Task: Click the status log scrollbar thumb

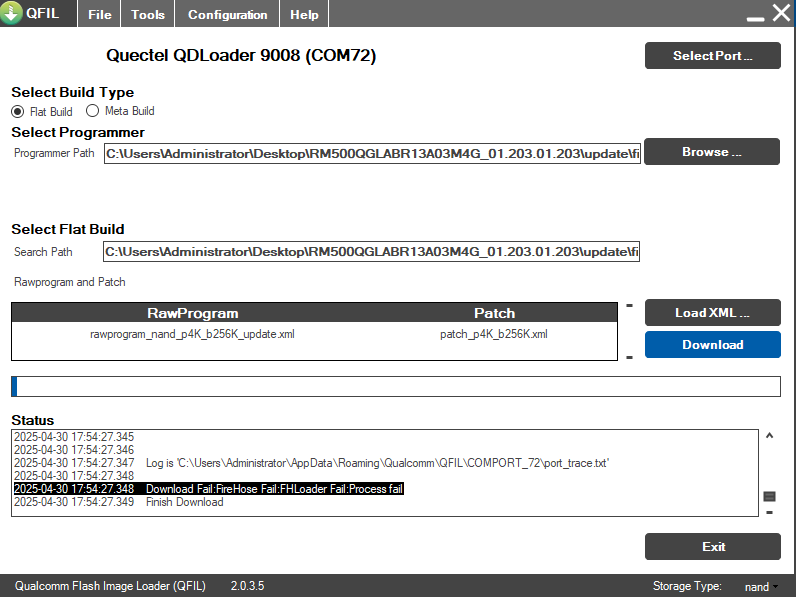Action: coord(769,496)
